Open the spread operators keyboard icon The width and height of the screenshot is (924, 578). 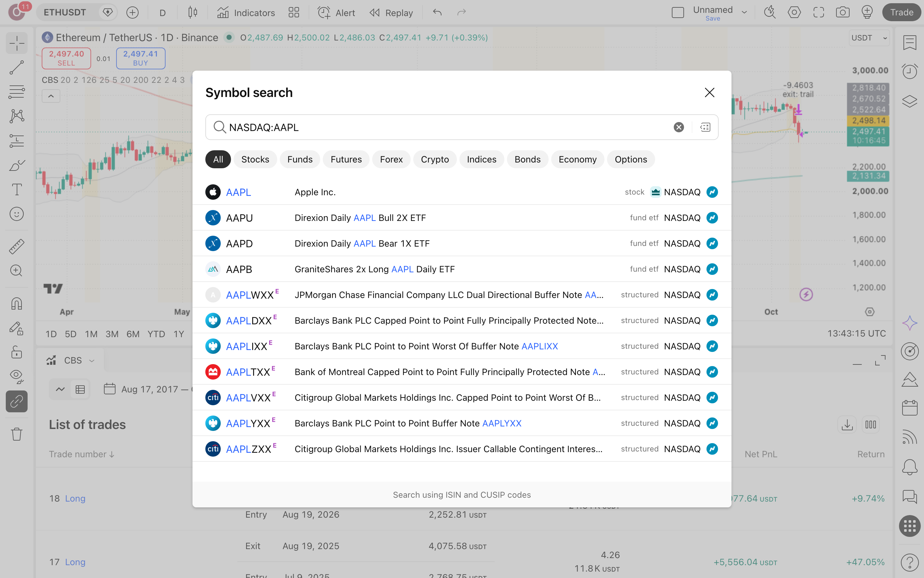coord(705,127)
